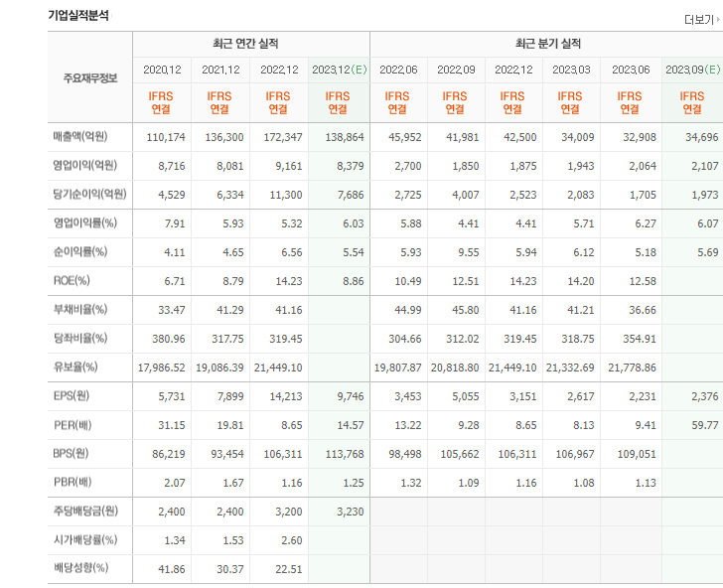Click the 2020.12 column header
This screenshot has height=588, width=723.
pos(162,70)
